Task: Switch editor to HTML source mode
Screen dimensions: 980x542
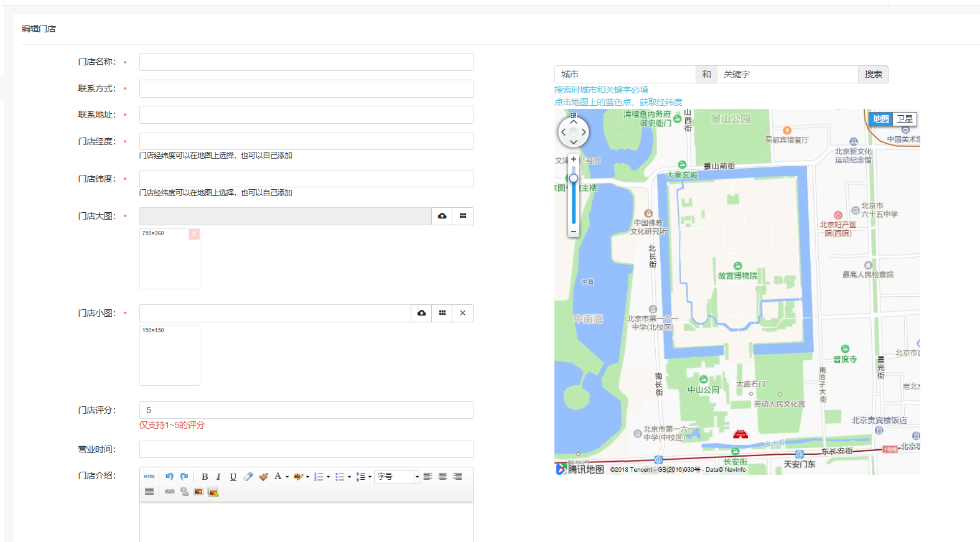Action: [x=149, y=477]
